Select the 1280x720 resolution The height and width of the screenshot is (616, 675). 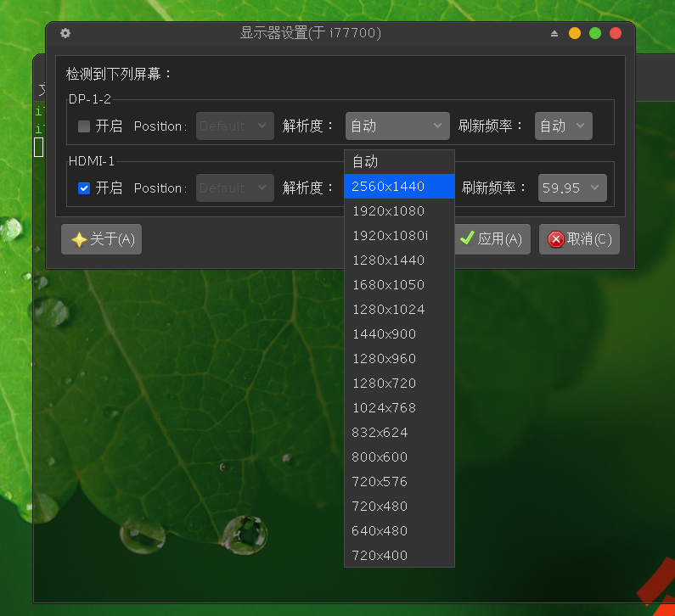[400, 384]
